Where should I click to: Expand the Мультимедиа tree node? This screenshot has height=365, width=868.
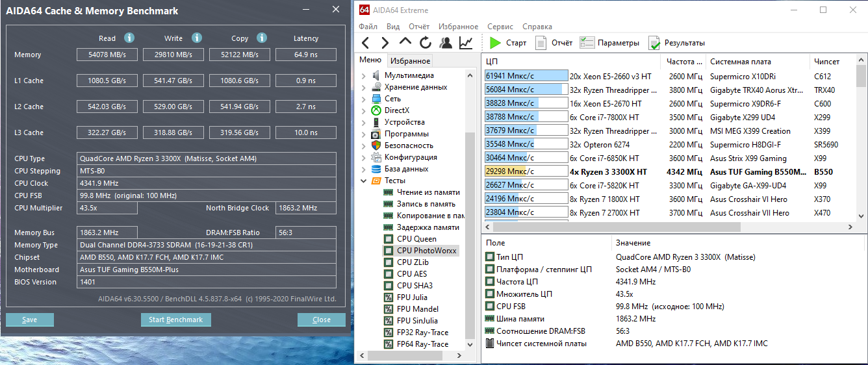[364, 75]
